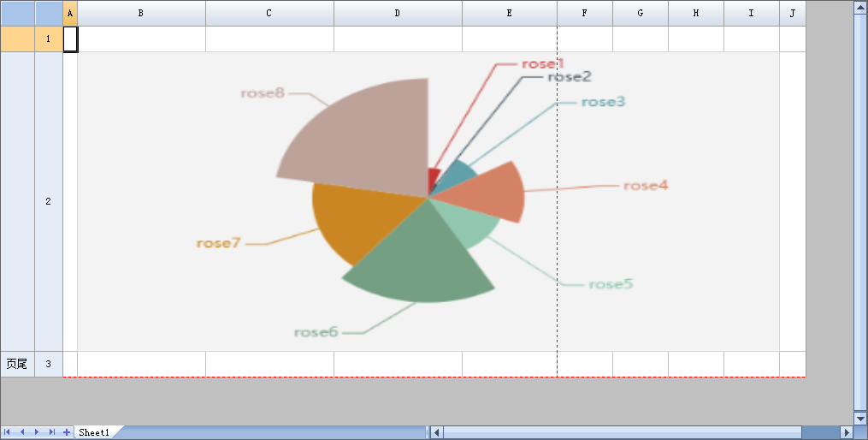Screen dimensions: 868x440
Task: Jump to the first sheet with navigation arrow
Action: tap(9, 432)
